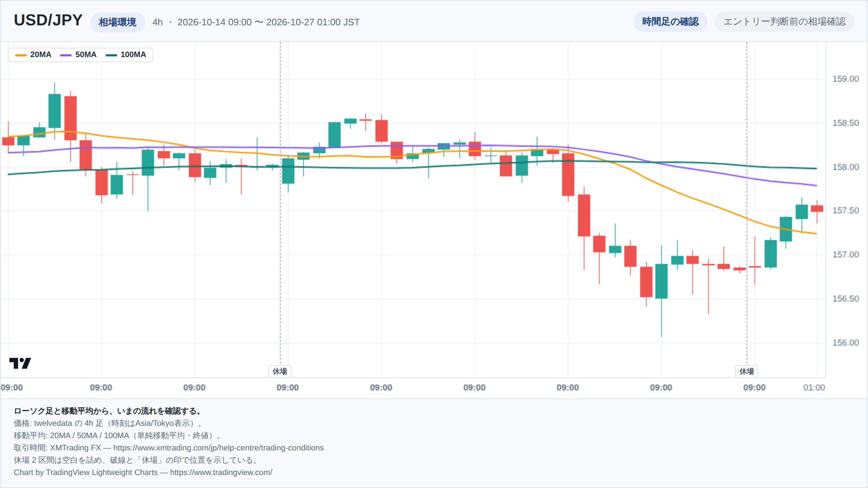Click the first 休場 marker on the time axis
The height and width of the screenshot is (488, 868).
click(280, 371)
